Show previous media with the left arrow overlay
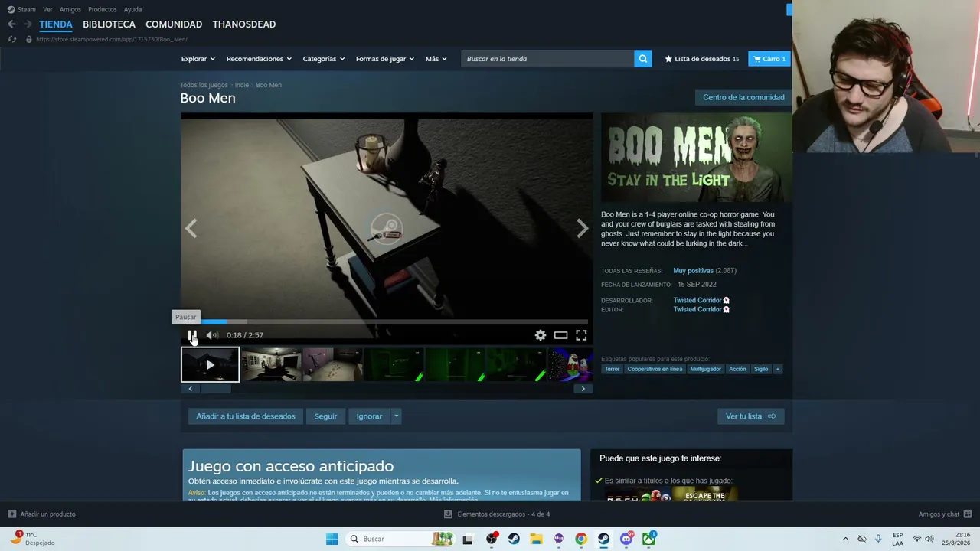980x551 pixels. 191,228
